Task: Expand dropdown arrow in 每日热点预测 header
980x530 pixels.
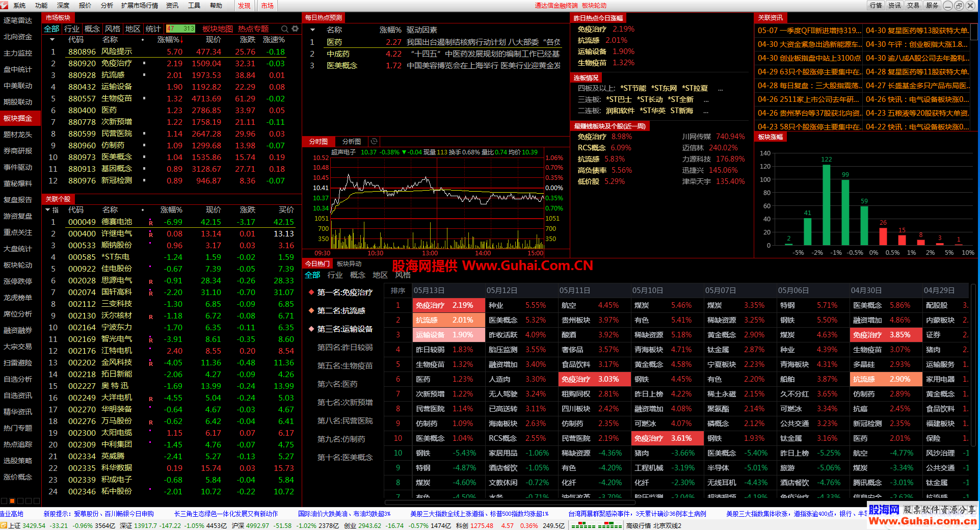Action: [x=312, y=30]
